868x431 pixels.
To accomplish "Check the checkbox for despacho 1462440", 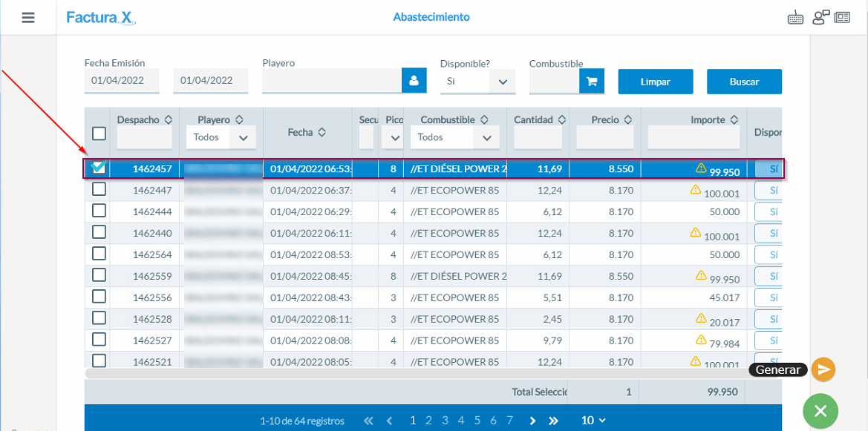I will pyautogui.click(x=99, y=232).
